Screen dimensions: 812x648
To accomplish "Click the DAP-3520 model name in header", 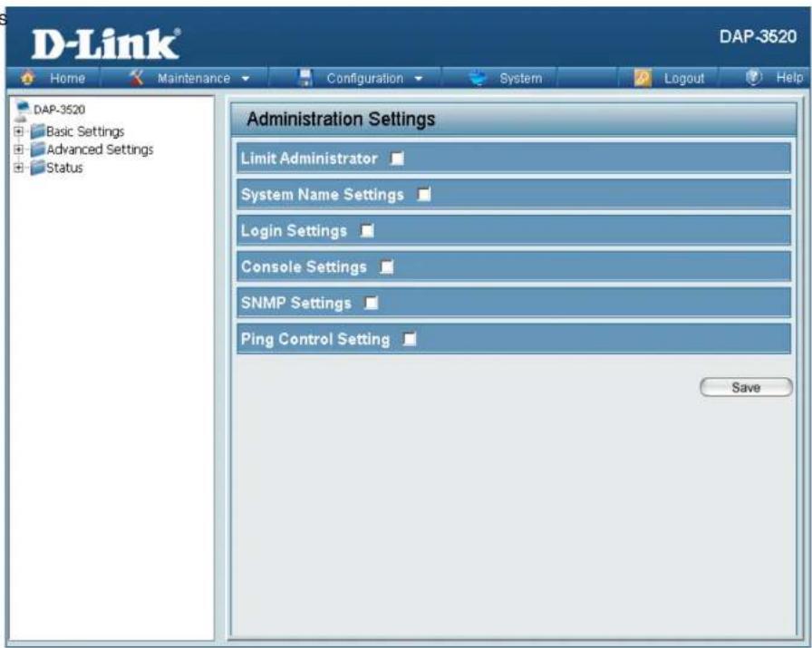I will tap(758, 37).
